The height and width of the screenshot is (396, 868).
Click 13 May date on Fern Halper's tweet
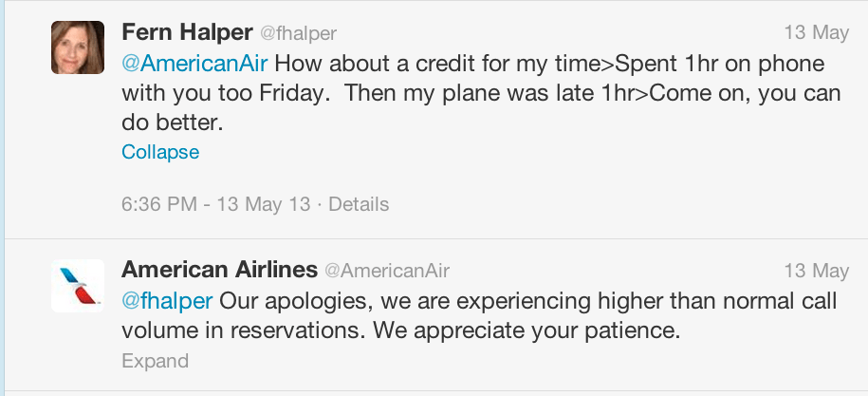[x=816, y=32]
